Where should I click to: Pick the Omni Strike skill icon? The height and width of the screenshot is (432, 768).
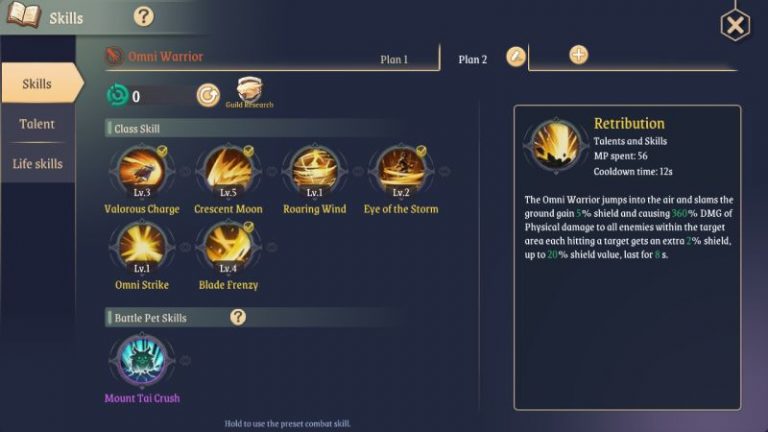click(x=142, y=247)
